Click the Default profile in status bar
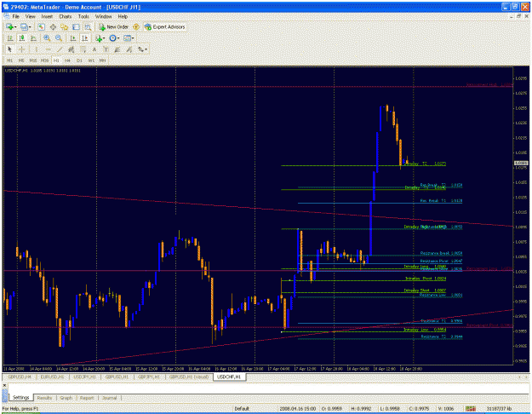 (242, 409)
